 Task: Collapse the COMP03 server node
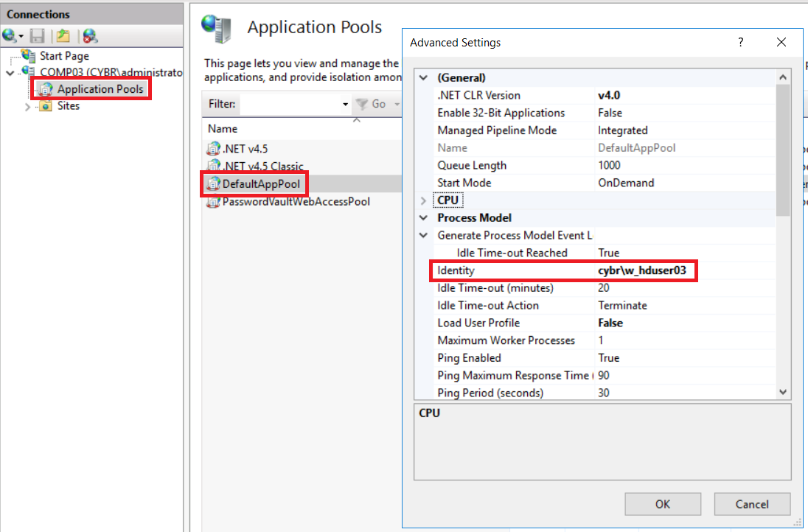pos(10,73)
